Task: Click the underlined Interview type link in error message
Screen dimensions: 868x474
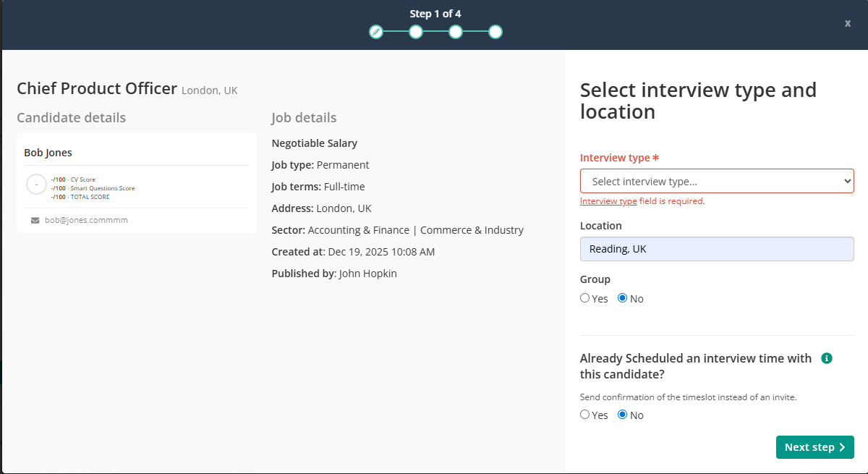Action: click(x=608, y=201)
